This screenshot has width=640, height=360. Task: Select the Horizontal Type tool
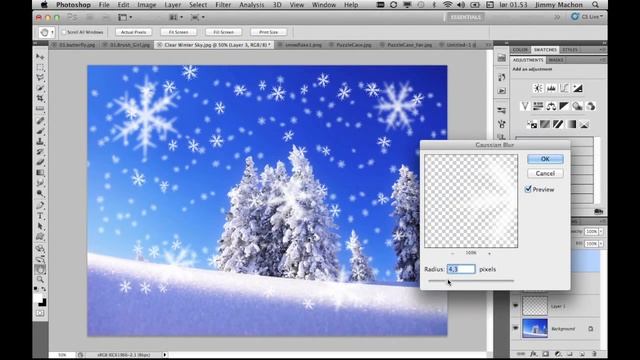pos(40,216)
